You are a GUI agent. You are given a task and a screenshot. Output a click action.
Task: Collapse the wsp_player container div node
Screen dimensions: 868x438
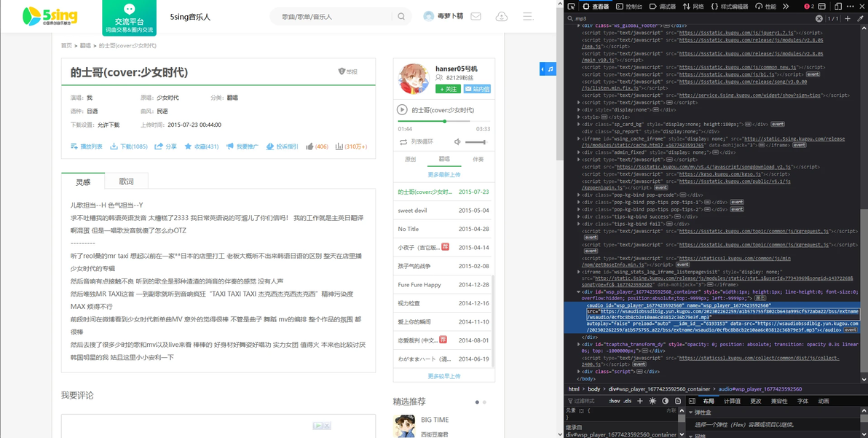pos(579,292)
